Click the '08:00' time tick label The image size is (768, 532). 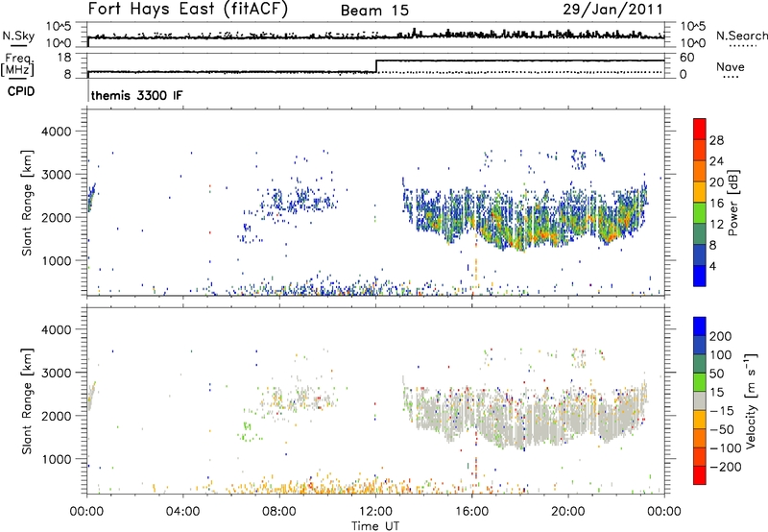click(279, 512)
